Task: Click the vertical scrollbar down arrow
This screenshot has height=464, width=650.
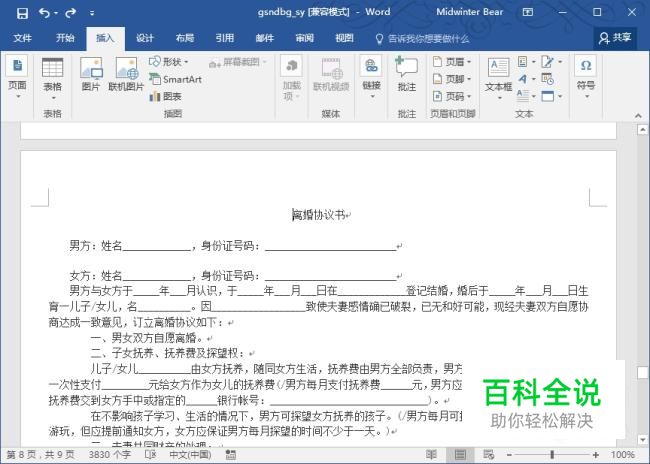Action: tap(643, 440)
